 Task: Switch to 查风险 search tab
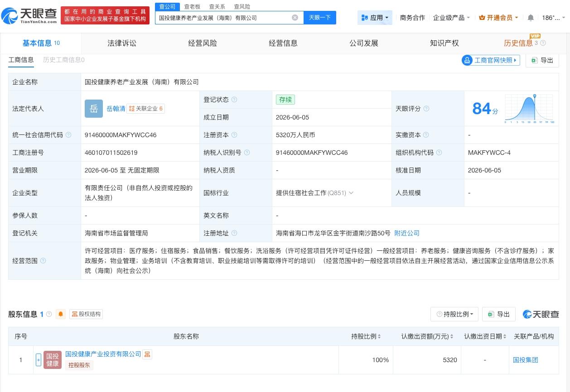pos(242,6)
